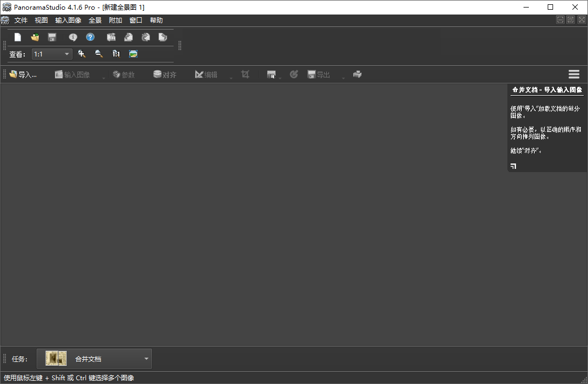Screen dimensions: 588x384
Task: Set view to actual size 1:1 icon
Action: (x=116, y=54)
